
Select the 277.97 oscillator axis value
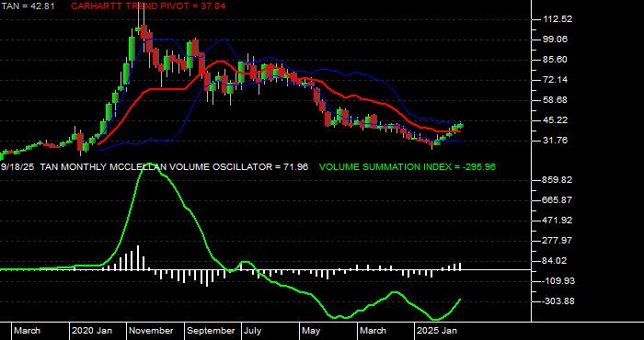pos(558,241)
